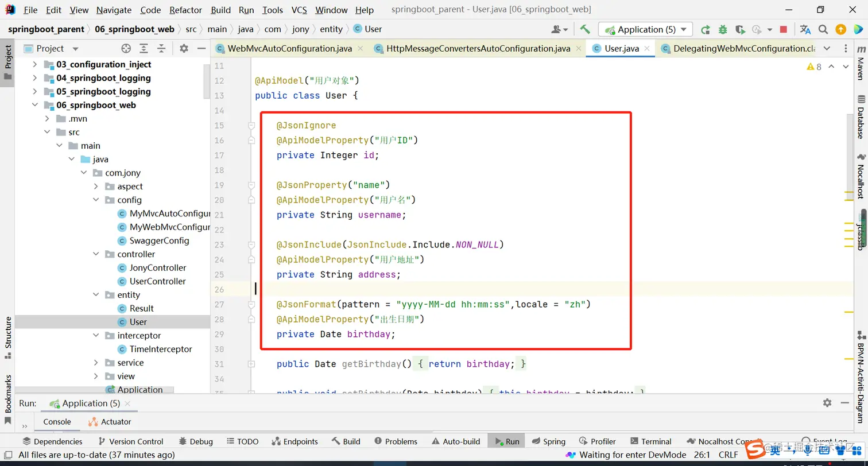Collapse all in Project panel
Screen dimensions: 868x466
coord(161,48)
